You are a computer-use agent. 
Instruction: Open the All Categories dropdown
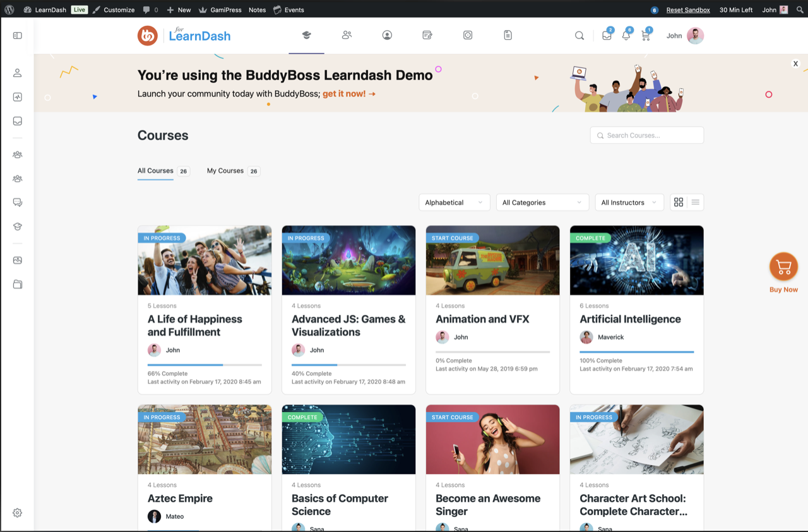[x=542, y=203]
